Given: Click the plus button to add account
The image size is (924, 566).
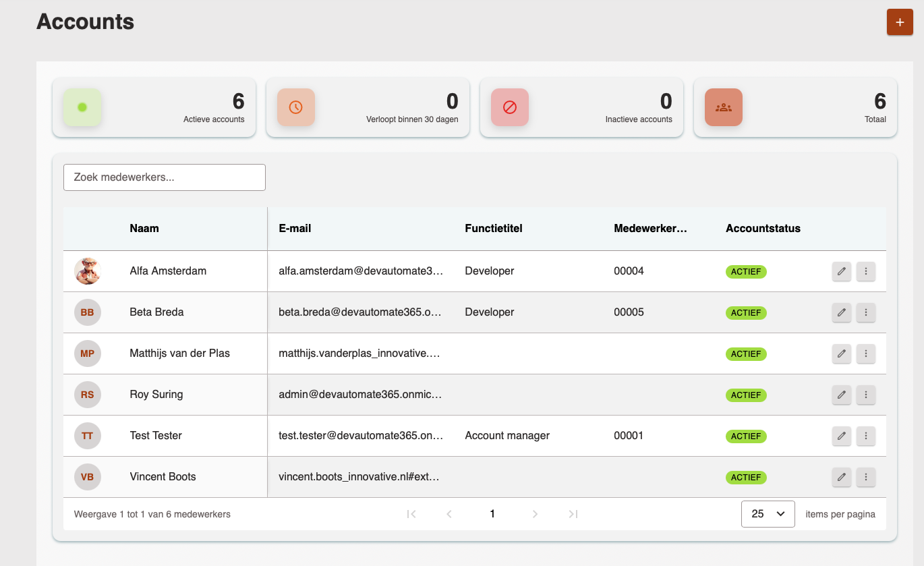Looking at the screenshot, I should [900, 22].
